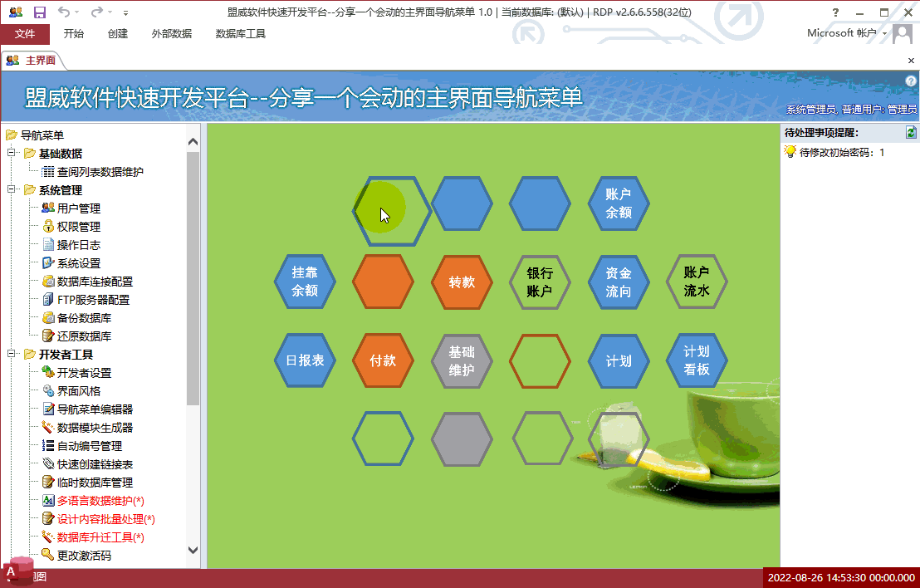Open 多语言数据维护(*) in the tree
This screenshot has height=588, width=920.
[x=100, y=501]
